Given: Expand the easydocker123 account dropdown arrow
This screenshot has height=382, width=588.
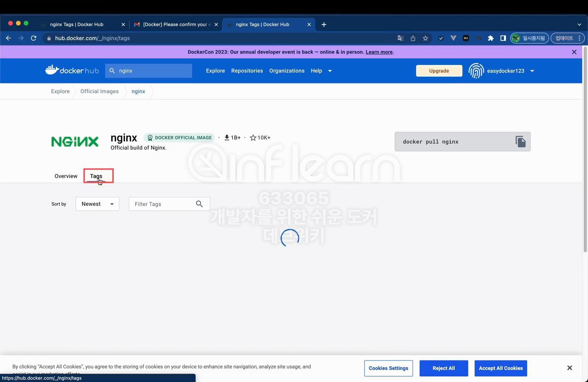Looking at the screenshot, I should [532, 71].
